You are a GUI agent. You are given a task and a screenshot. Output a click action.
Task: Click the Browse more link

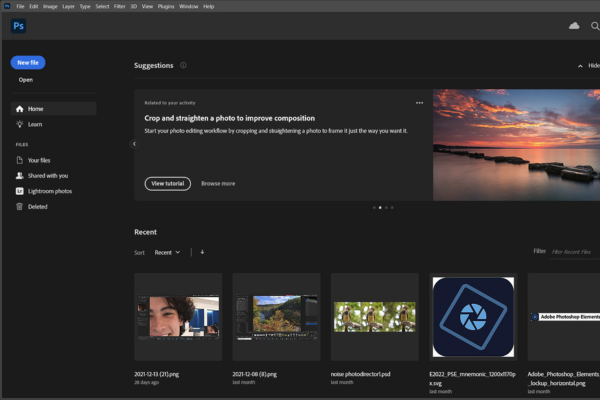(218, 184)
